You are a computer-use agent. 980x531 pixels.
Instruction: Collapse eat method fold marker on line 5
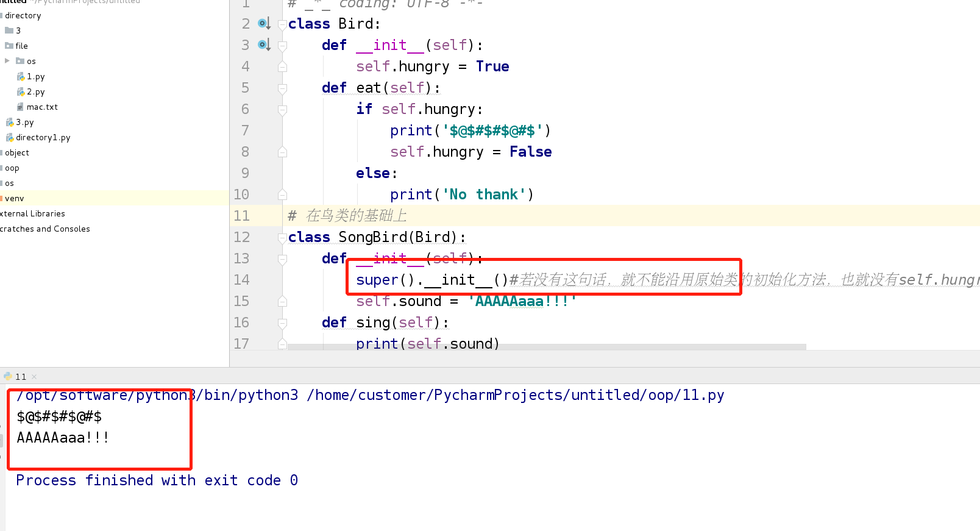282,88
